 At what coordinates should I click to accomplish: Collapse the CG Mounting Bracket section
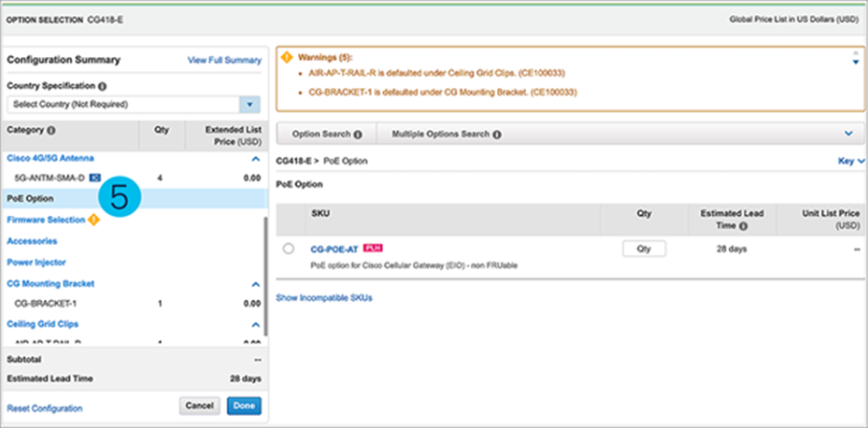click(255, 285)
